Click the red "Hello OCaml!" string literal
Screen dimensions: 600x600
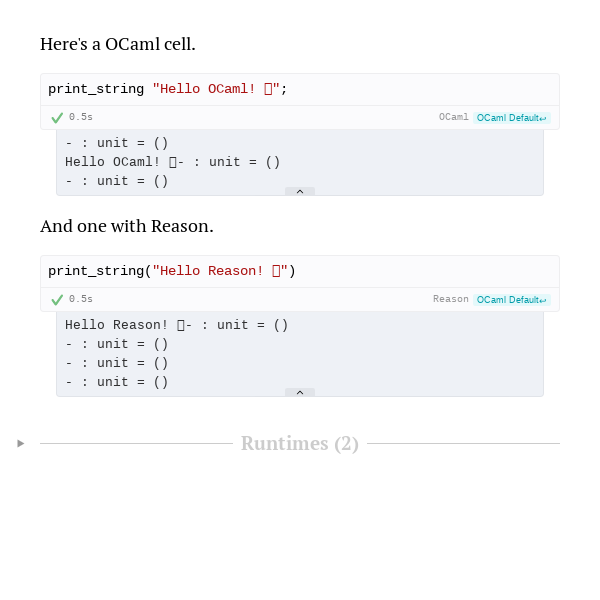coord(216,89)
